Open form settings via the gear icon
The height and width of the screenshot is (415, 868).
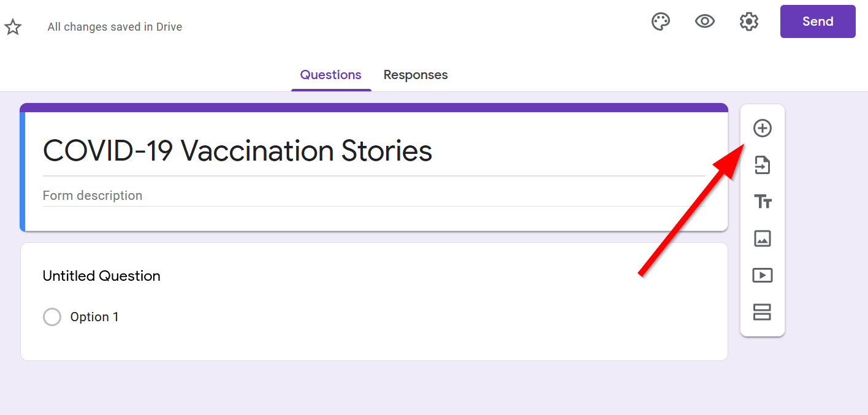coord(748,22)
